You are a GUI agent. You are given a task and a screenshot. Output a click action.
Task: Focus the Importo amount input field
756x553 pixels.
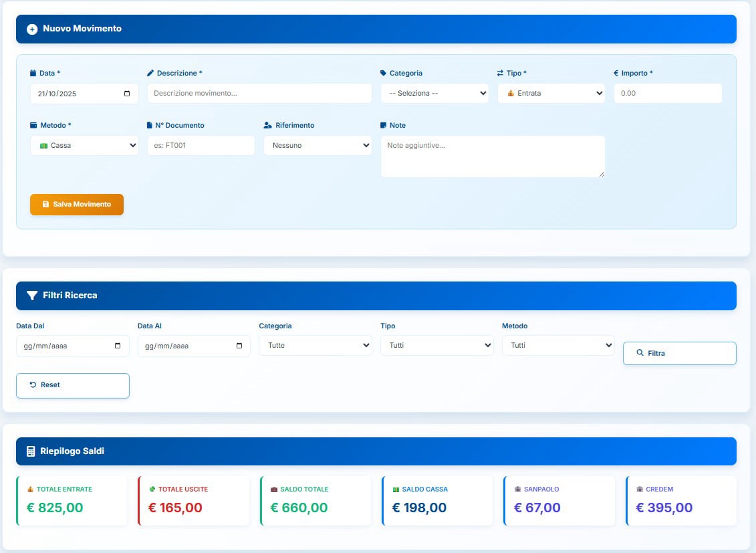point(667,94)
